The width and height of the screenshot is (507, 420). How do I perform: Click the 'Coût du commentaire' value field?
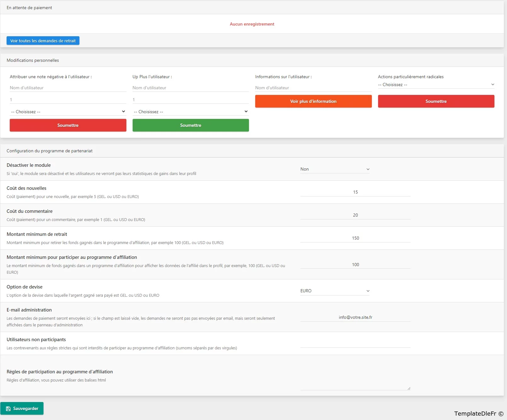355,215
